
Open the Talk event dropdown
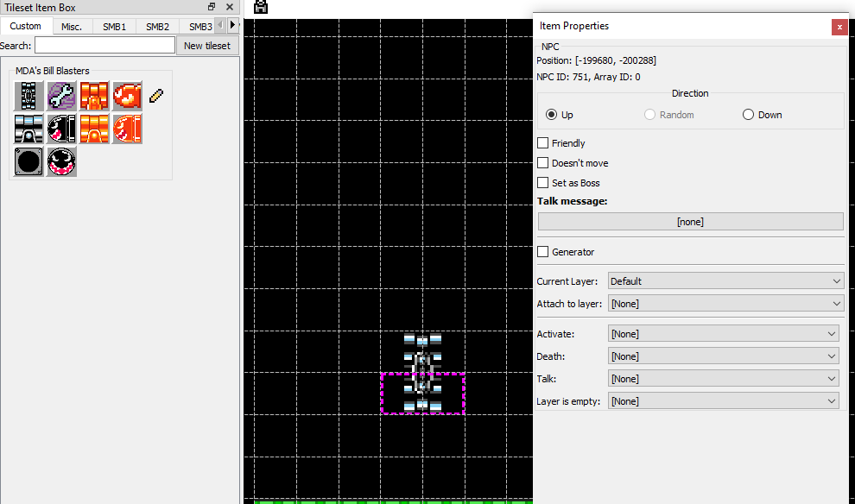coord(723,379)
